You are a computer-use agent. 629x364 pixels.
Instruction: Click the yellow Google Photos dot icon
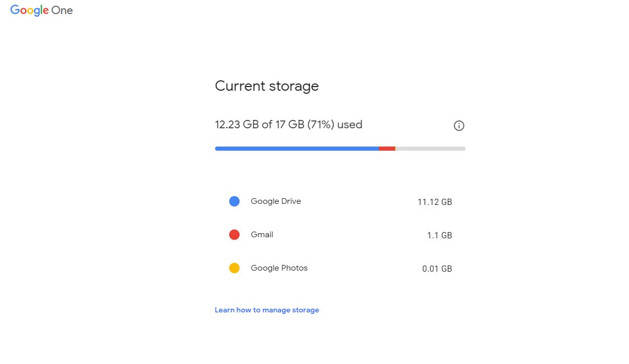click(x=234, y=268)
